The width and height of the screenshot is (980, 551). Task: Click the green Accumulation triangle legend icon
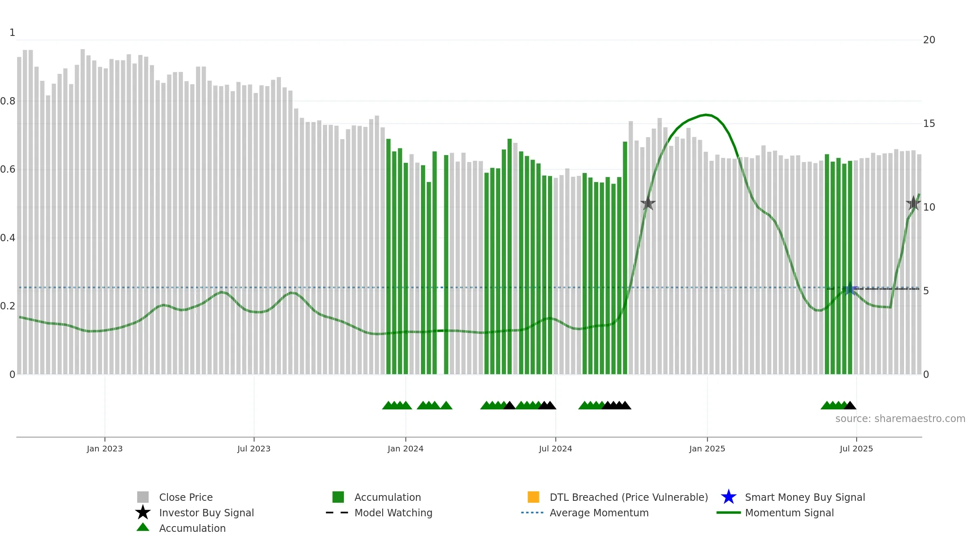[143, 527]
